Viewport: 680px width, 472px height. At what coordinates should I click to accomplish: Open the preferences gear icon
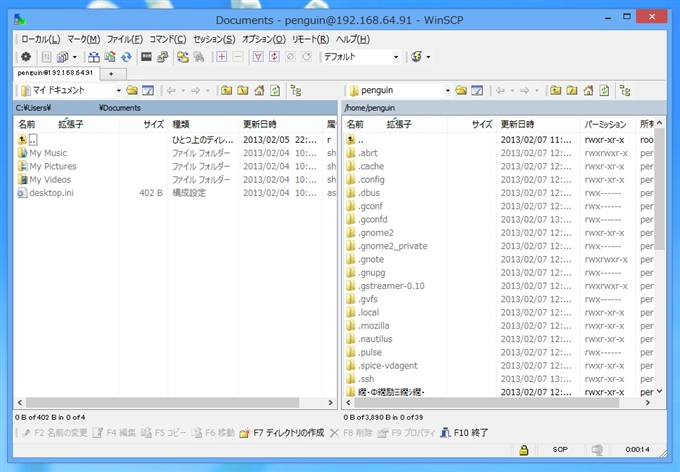pyautogui.click(x=26, y=57)
